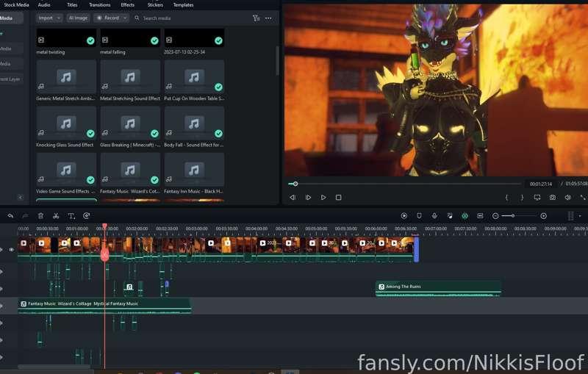This screenshot has width=588, height=374.
Task: Add a marker with the shield icon
Action: pos(419,216)
